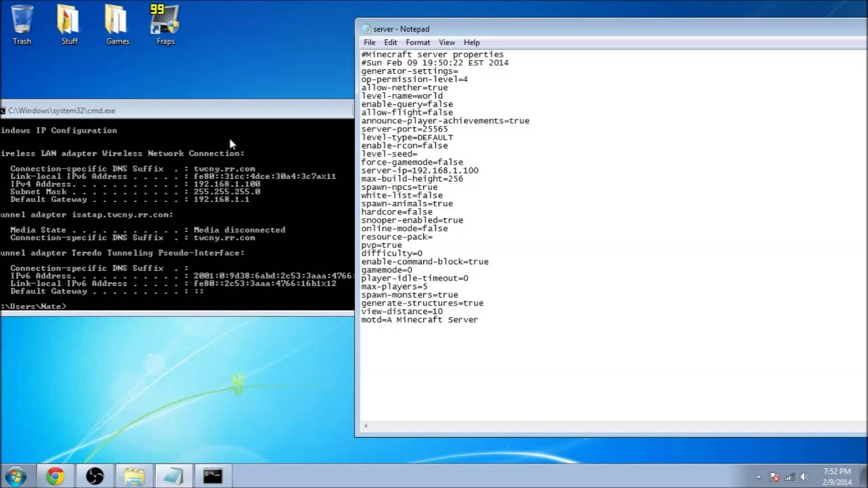Open the File menu in Notepad
Viewport: 868px width, 488px height.
pyautogui.click(x=370, y=43)
